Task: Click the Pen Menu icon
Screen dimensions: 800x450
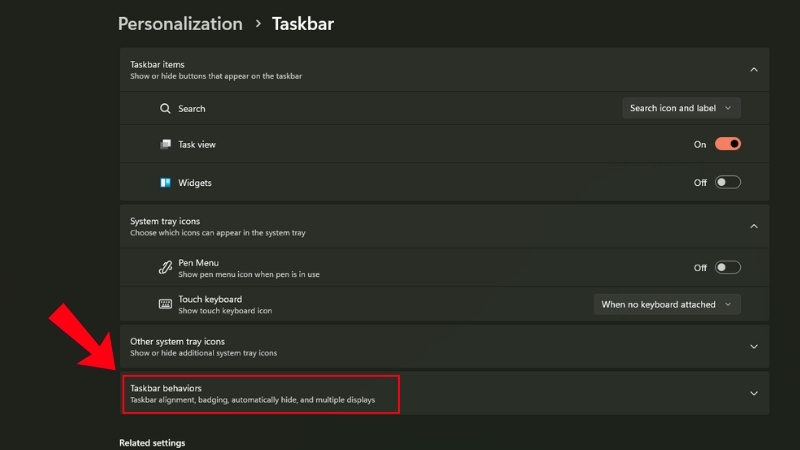Action: tap(165, 268)
